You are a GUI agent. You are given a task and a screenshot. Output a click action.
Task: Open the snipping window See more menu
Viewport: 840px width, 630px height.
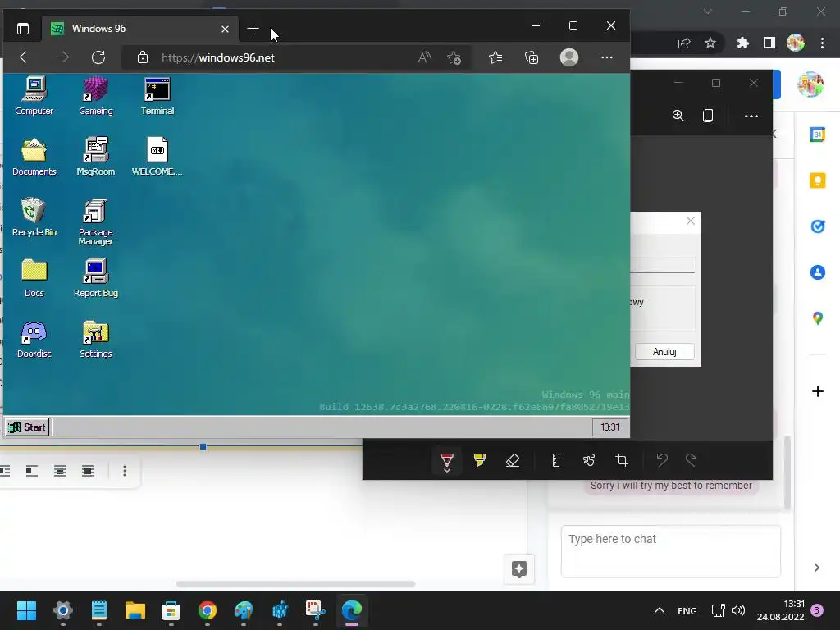(x=751, y=116)
